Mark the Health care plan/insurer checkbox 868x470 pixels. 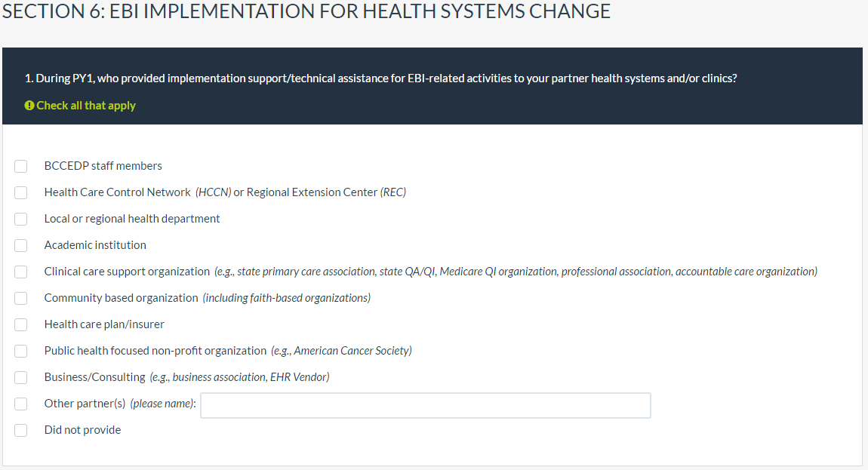click(21, 324)
